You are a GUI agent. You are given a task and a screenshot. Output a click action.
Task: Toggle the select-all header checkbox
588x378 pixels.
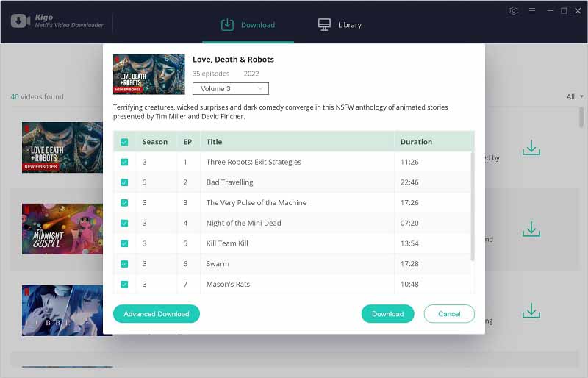point(124,142)
